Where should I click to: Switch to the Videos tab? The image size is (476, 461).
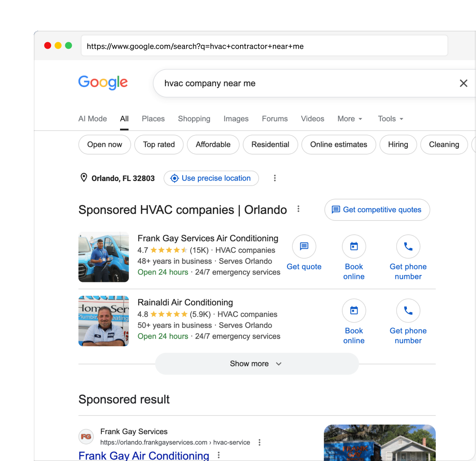coord(313,119)
